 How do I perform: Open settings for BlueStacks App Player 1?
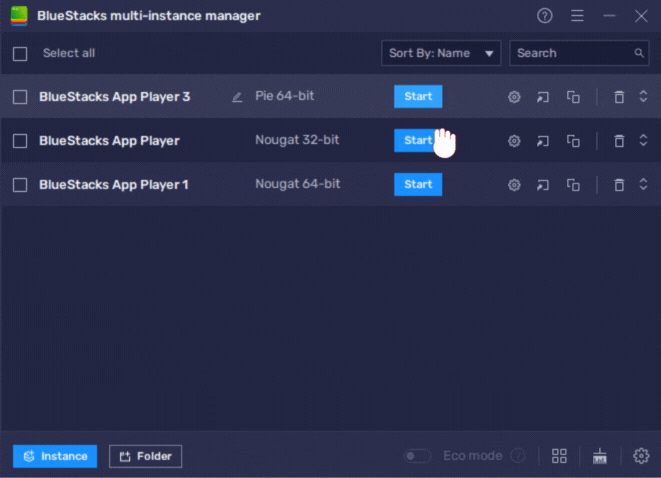(514, 185)
